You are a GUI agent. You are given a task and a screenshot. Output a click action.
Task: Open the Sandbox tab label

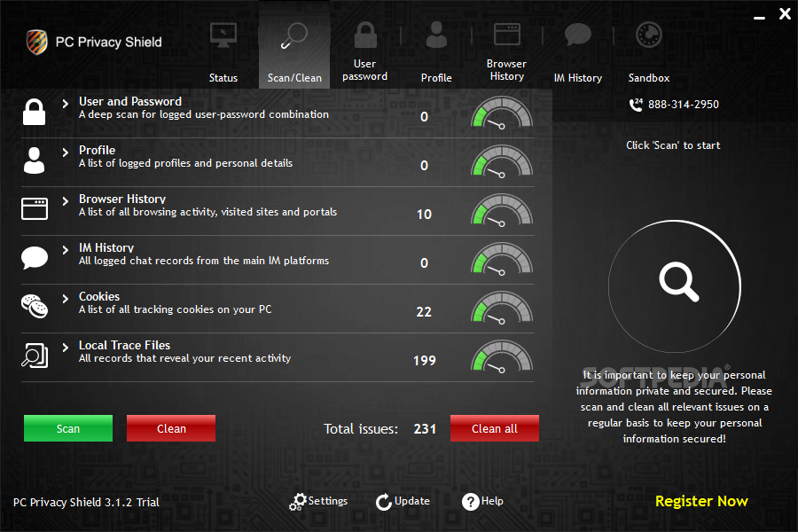pyautogui.click(x=649, y=78)
